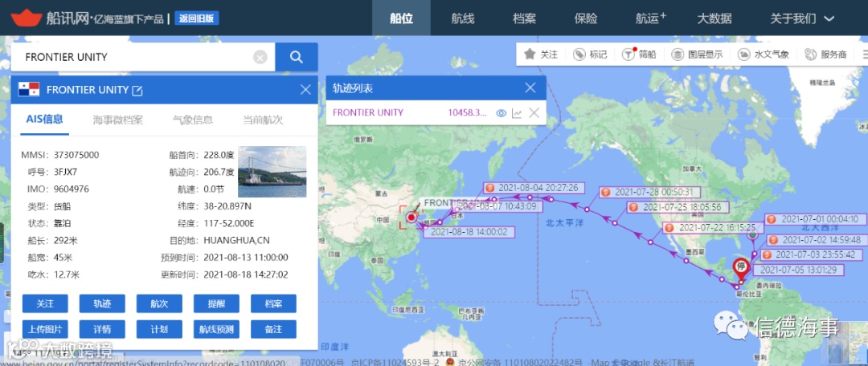This screenshot has width=868, height=366.
Task: Open 图层显示 layer display options
Action: point(697,55)
